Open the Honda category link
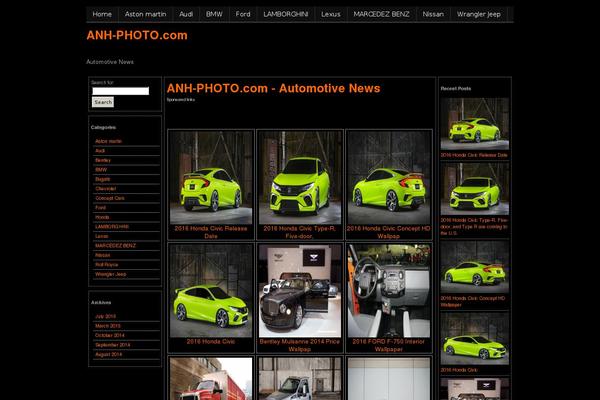 point(102,217)
